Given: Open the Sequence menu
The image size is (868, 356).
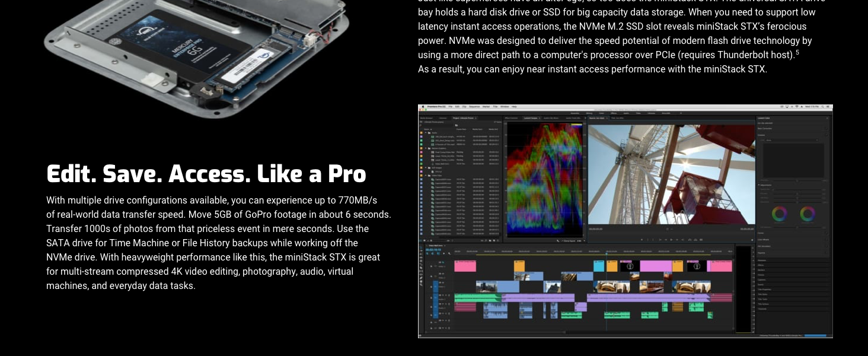Looking at the screenshot, I should [x=474, y=107].
